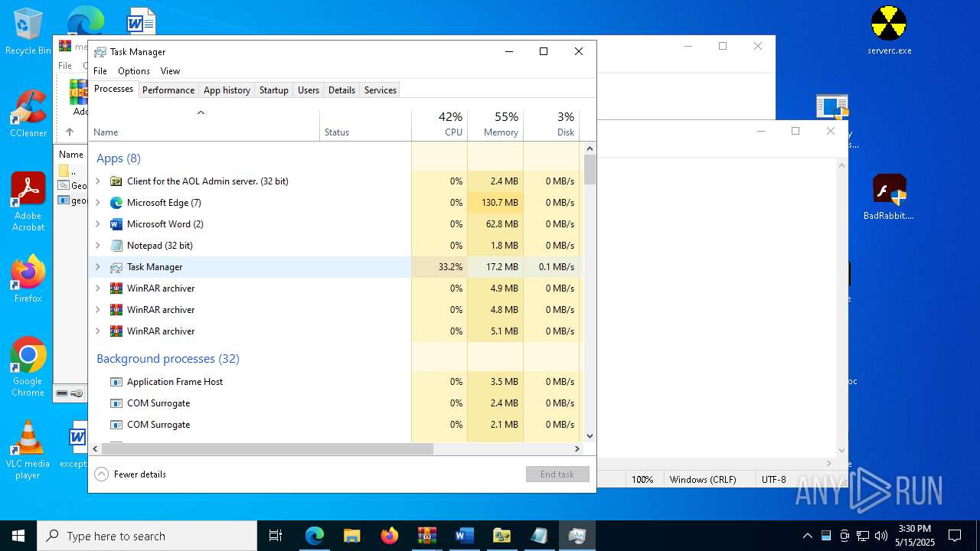
Task: Click the Type here to search box
Action: pyautogui.click(x=147, y=536)
